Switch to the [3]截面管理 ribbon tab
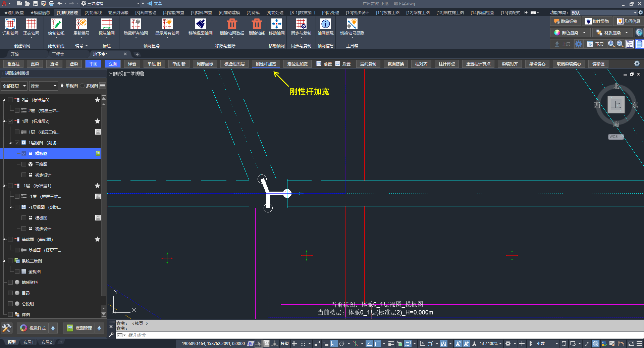 pyautogui.click(x=146, y=13)
